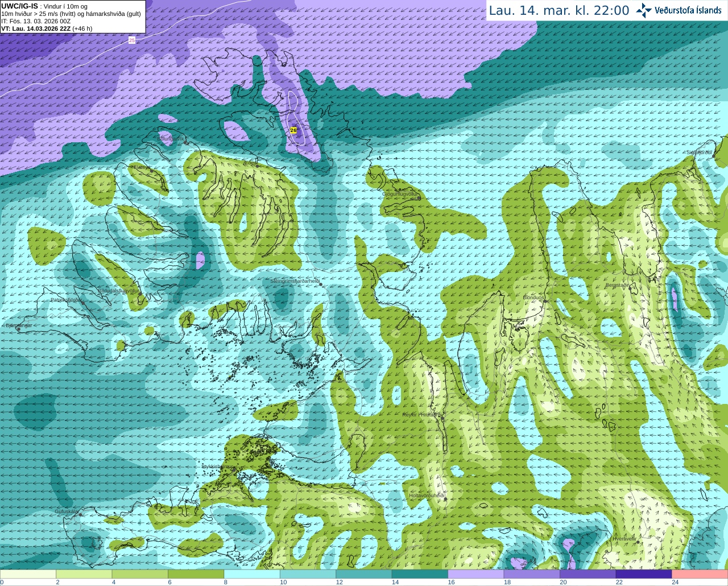Click the Gufuskálar station label
The image size is (728, 586).
[66, 511]
